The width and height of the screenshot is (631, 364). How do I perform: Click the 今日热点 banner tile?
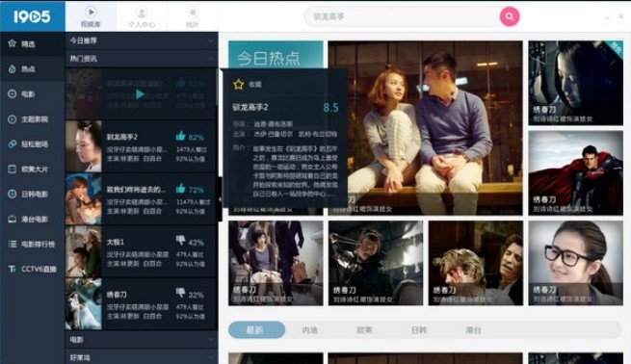tap(276, 54)
